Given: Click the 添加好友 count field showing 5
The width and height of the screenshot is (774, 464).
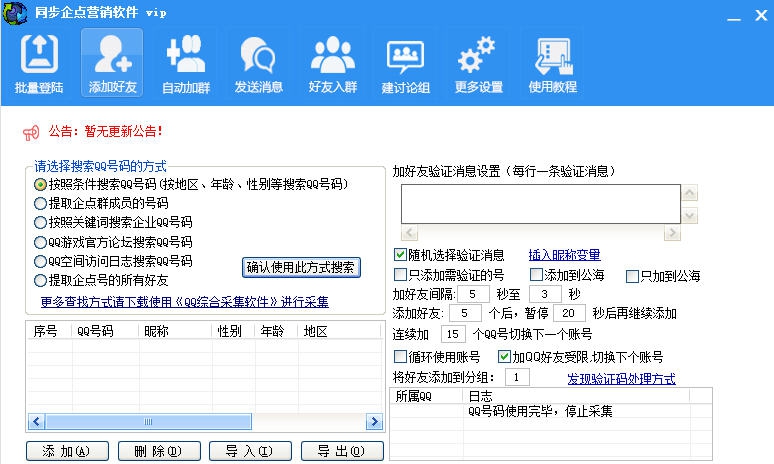Looking at the screenshot, I should tap(465, 313).
